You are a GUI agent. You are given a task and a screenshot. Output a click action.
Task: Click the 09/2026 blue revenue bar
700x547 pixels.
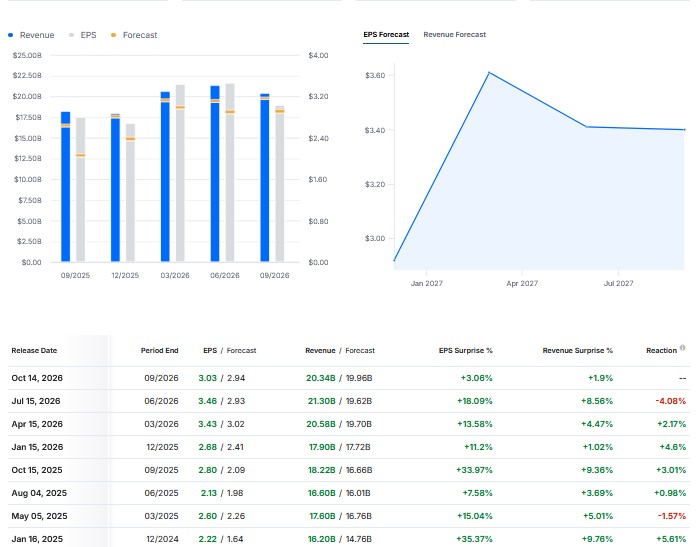265,178
